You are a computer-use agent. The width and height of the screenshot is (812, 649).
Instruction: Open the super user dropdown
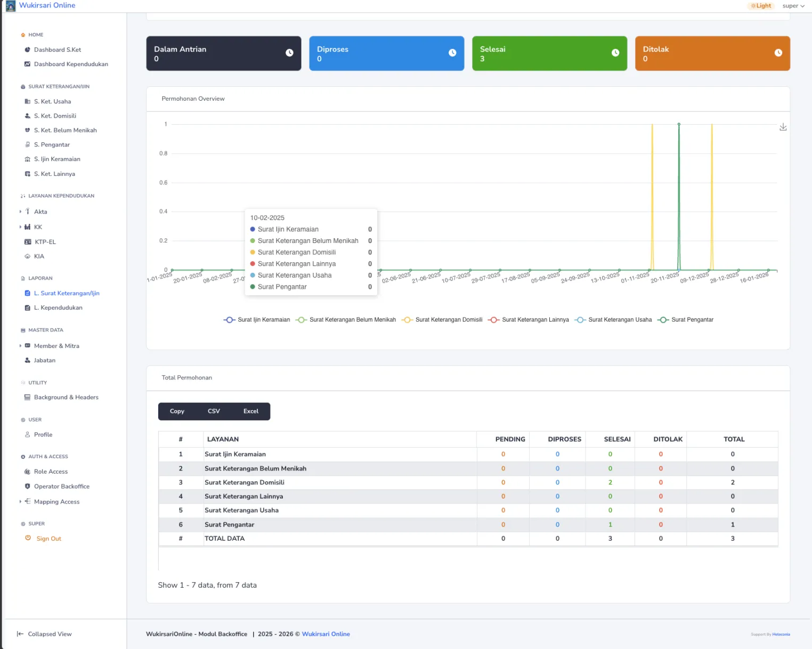point(793,6)
